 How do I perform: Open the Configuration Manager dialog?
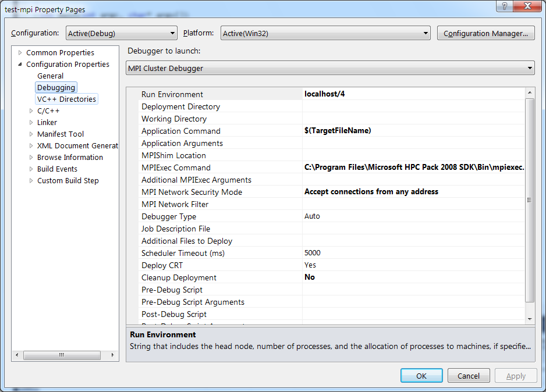click(x=486, y=33)
